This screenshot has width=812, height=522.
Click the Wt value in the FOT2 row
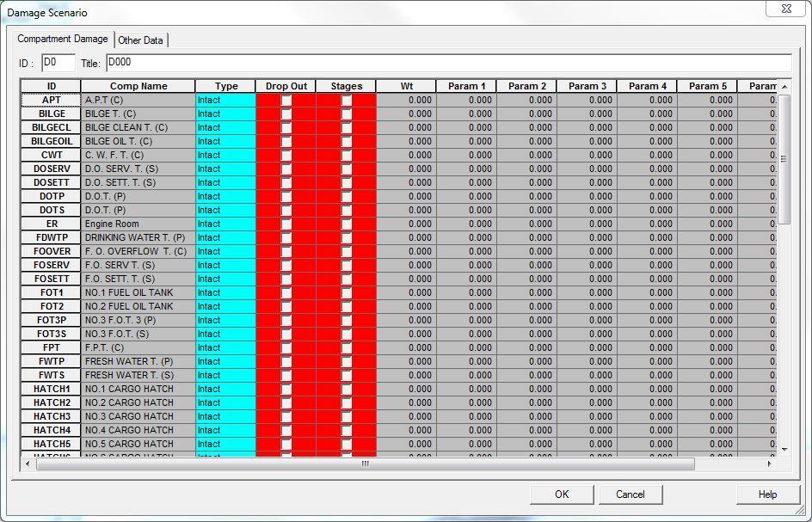(407, 306)
